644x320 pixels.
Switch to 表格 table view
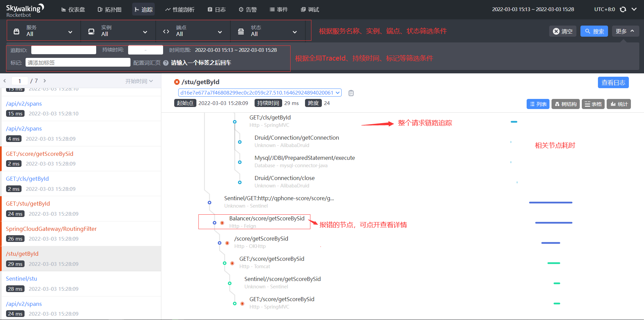click(x=593, y=104)
